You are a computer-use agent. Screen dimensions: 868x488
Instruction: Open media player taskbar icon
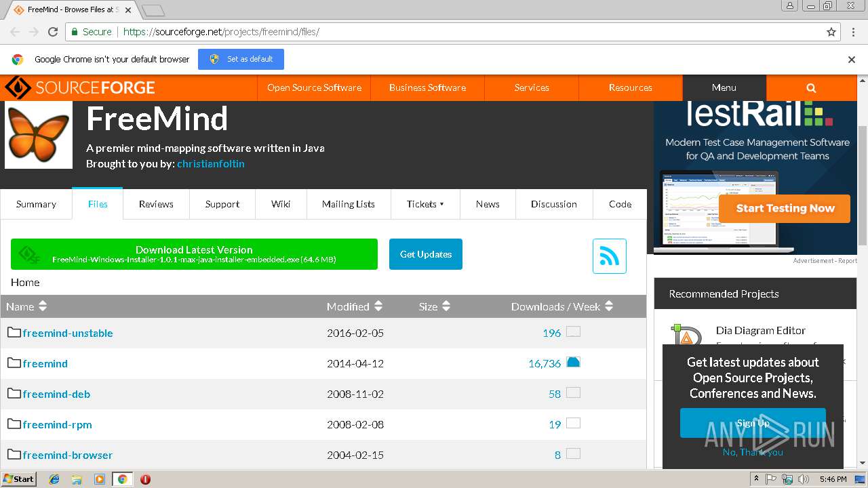[100, 479]
